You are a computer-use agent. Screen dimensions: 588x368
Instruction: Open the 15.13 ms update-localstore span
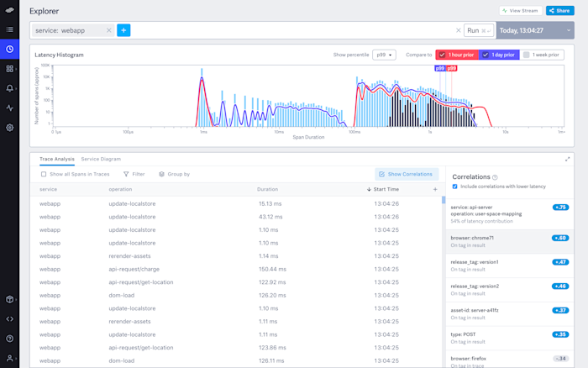point(236,203)
